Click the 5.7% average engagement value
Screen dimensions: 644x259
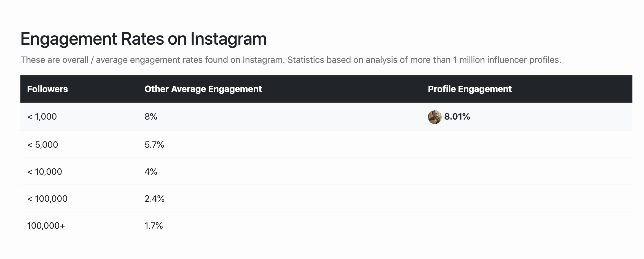[154, 145]
